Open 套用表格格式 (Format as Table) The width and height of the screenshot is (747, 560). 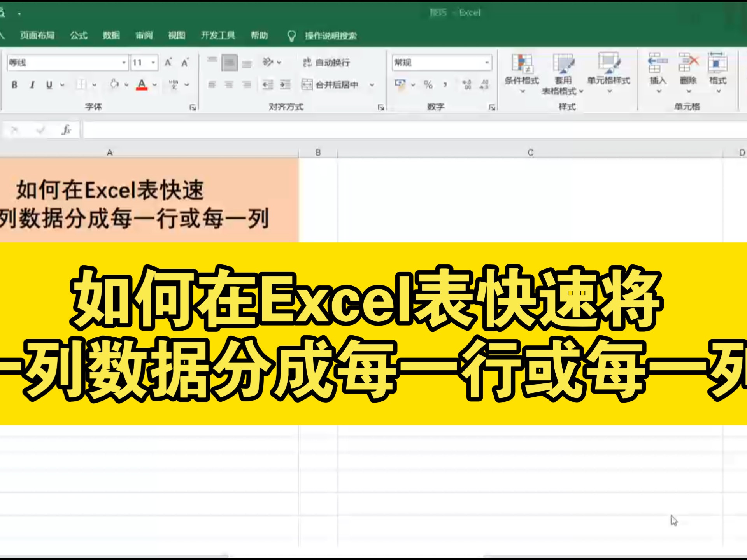coord(564,74)
